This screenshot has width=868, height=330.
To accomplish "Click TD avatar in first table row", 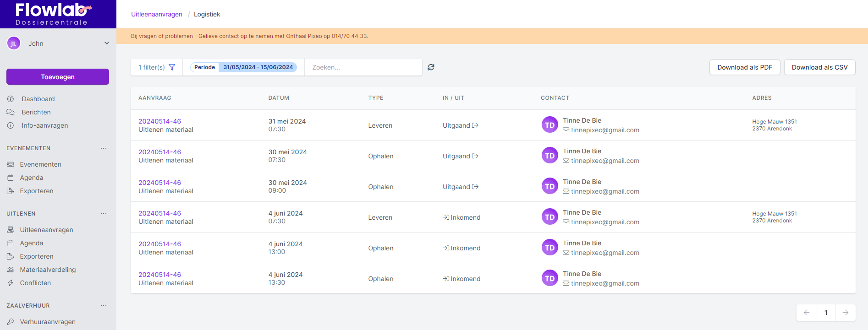I will [549, 125].
